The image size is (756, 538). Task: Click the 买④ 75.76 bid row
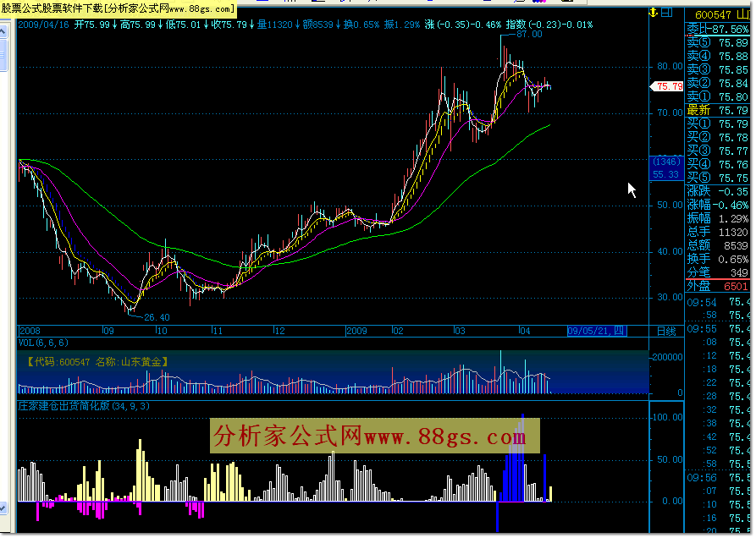tap(717, 164)
